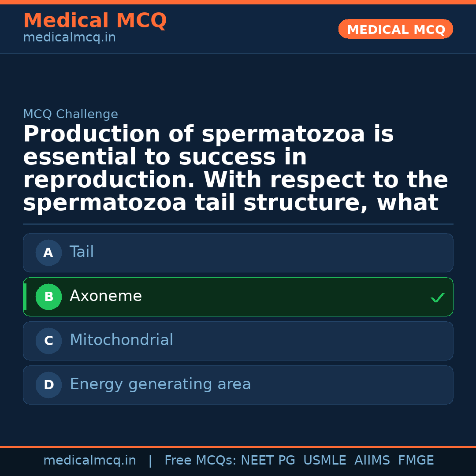This screenshot has width=476, height=476.
Task: Open the medicalmcq.in link in the footer
Action: 89,461
